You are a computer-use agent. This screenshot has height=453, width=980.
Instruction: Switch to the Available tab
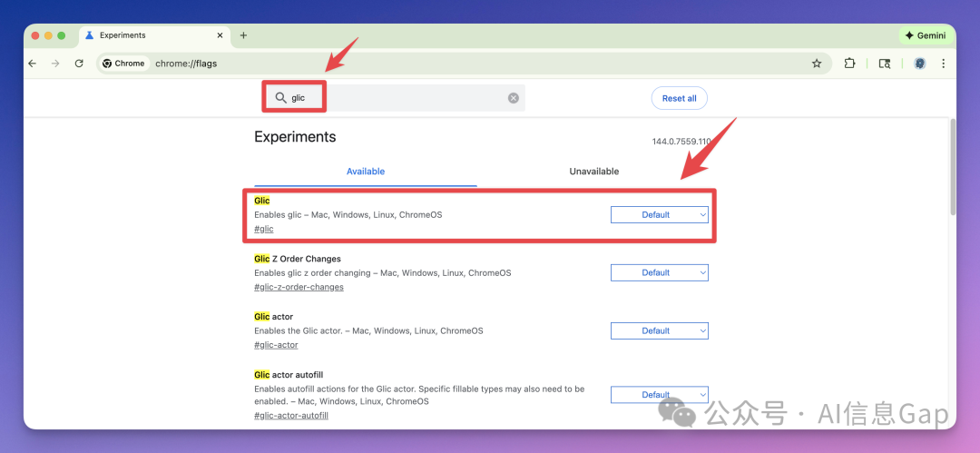(366, 172)
